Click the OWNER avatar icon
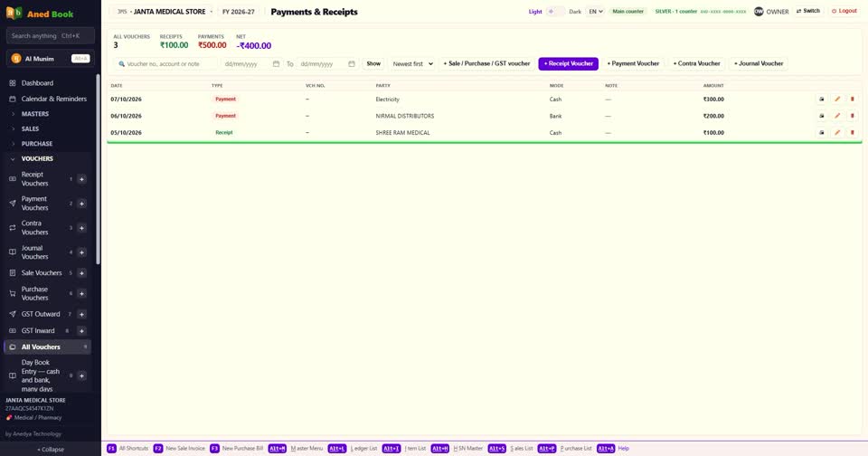This screenshot has height=456, width=868. coord(759,11)
